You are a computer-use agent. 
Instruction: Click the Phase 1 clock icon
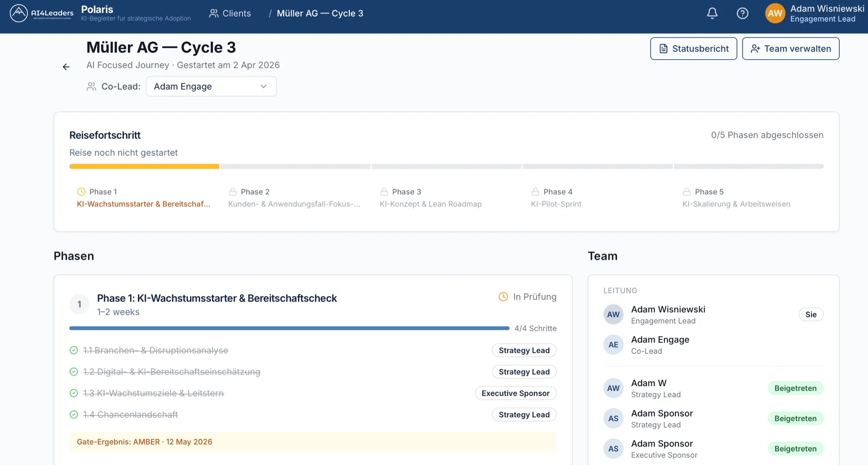click(x=81, y=192)
